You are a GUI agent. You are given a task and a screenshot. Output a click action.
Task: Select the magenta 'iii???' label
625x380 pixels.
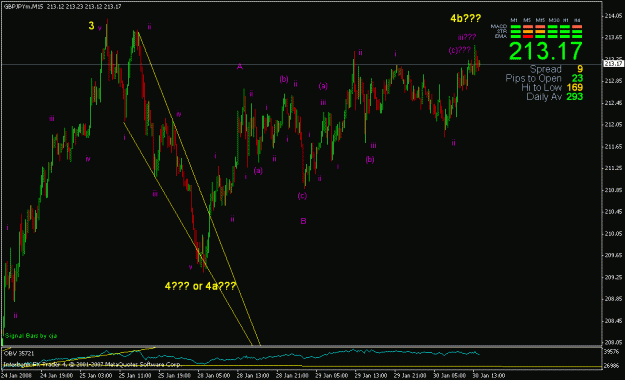click(467, 37)
